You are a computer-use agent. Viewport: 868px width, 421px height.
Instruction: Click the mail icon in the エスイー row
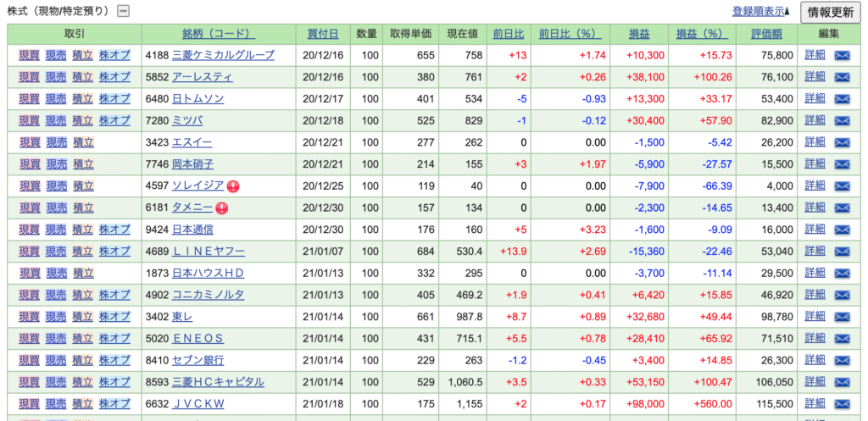coord(842,142)
